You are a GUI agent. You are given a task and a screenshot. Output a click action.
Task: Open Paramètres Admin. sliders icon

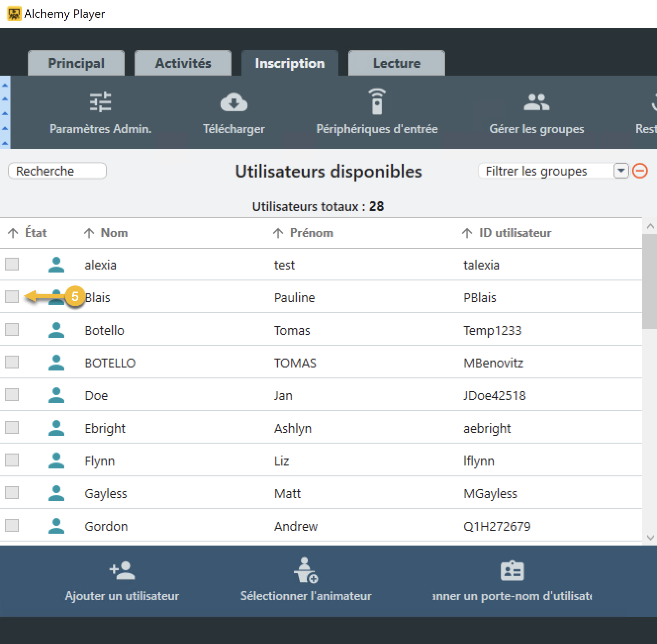pos(100,102)
